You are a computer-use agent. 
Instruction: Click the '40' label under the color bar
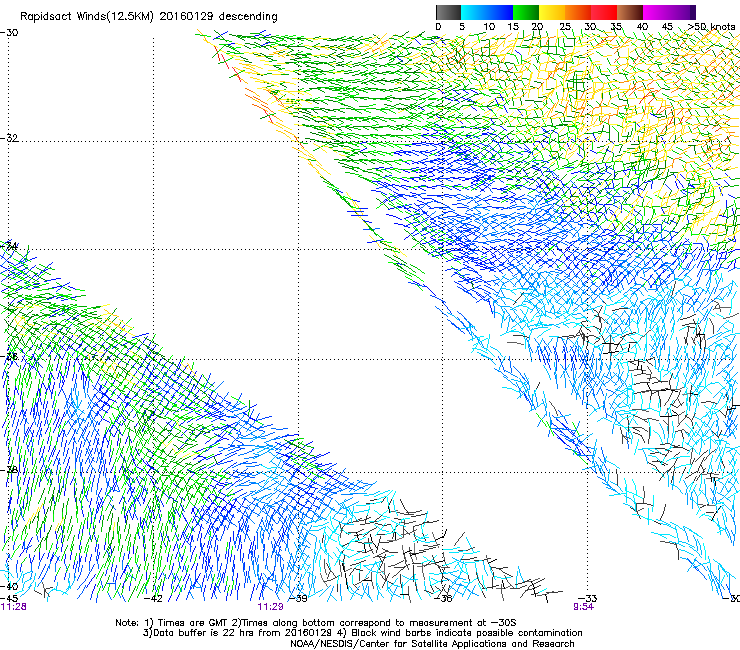coord(642,27)
